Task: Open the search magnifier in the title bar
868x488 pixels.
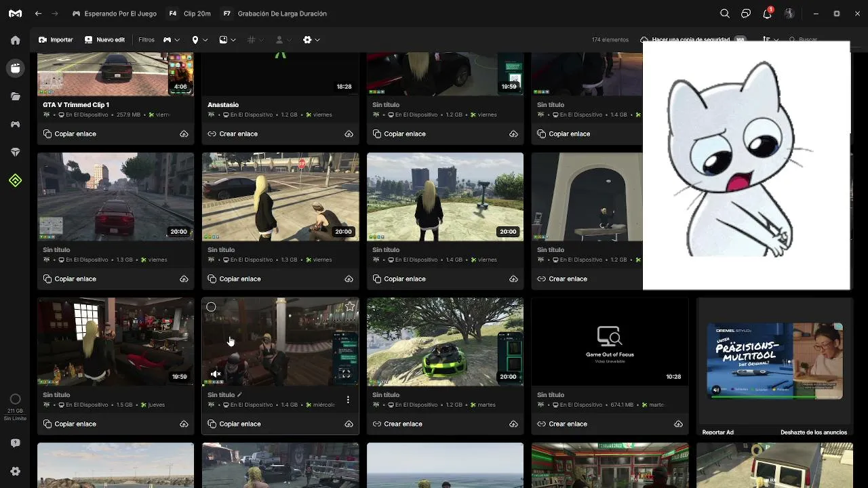Action: tap(725, 14)
